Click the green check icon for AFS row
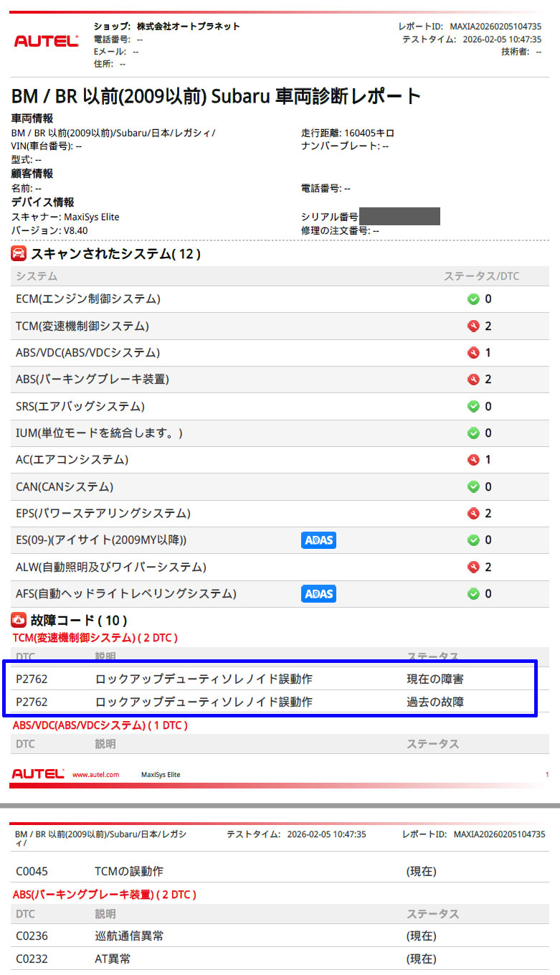 click(473, 593)
